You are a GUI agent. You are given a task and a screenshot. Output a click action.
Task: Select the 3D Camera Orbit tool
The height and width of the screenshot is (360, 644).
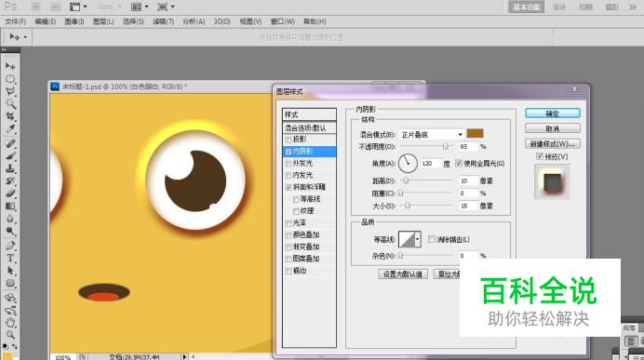coord(10,311)
